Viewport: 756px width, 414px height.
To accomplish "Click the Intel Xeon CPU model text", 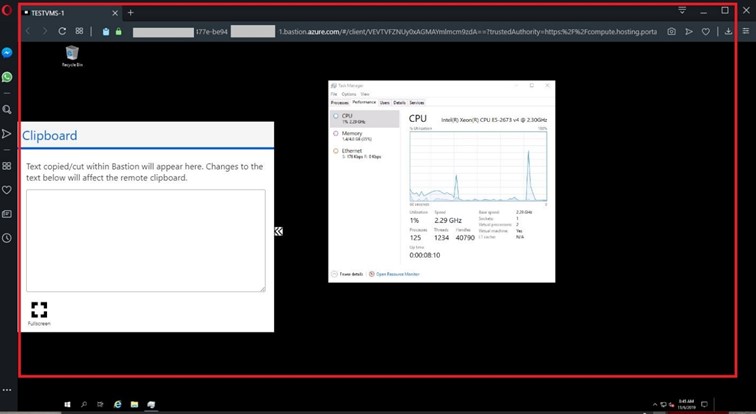I will 494,120.
